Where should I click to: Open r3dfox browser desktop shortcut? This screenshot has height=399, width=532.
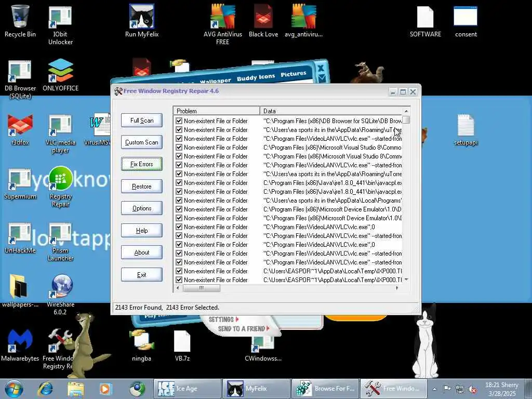(x=20, y=130)
